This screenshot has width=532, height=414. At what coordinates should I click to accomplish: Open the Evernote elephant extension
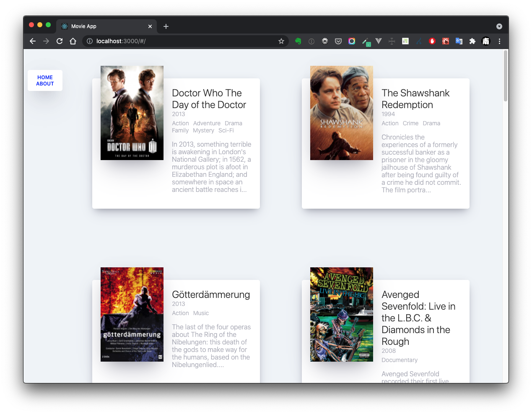tap(298, 41)
